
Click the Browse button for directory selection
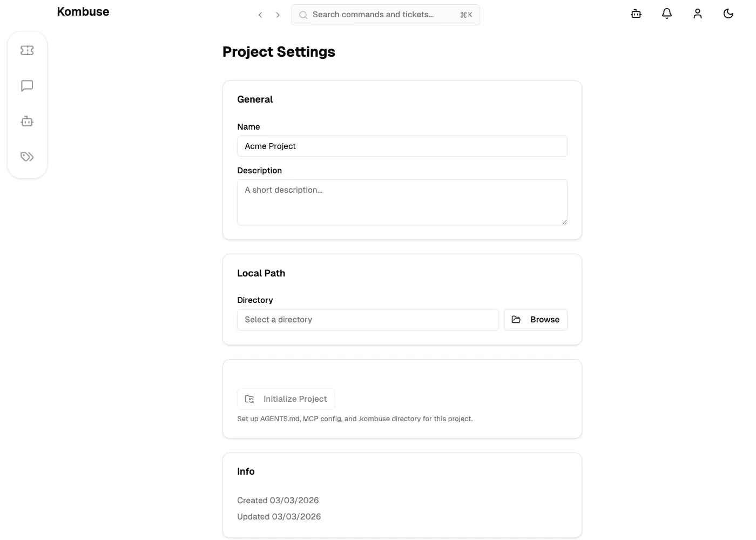click(x=535, y=320)
